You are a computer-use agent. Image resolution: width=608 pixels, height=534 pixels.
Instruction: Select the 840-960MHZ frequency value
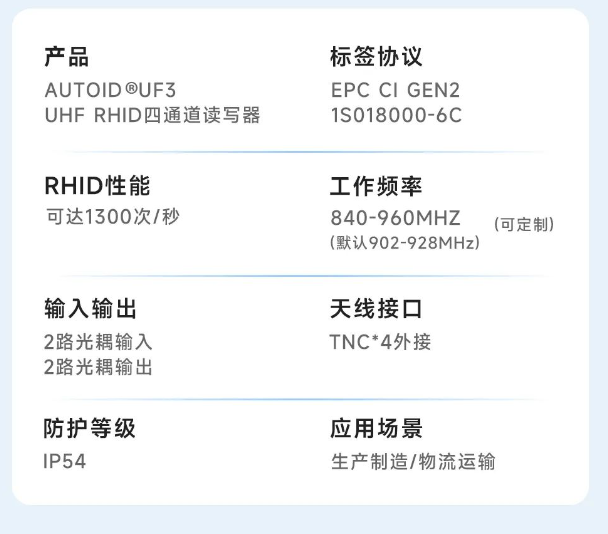coord(395,218)
